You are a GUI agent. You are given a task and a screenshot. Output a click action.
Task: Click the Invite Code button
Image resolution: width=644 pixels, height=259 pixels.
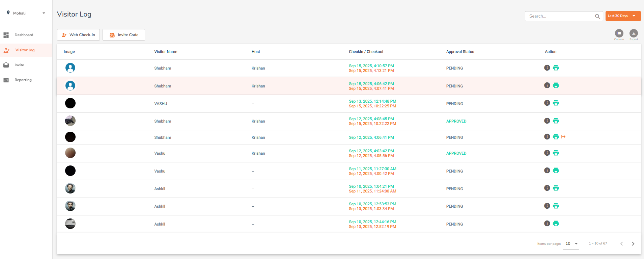[124, 35]
